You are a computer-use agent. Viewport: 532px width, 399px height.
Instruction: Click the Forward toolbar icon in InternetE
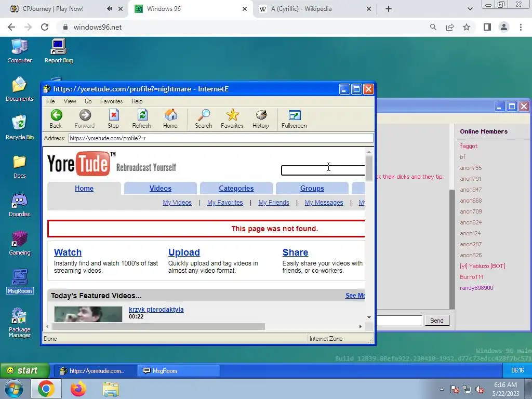85,119
